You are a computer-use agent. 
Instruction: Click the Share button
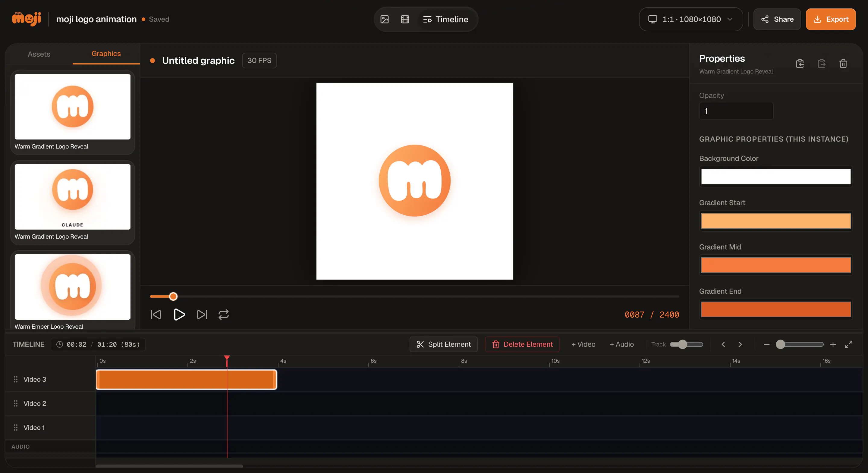pyautogui.click(x=777, y=19)
